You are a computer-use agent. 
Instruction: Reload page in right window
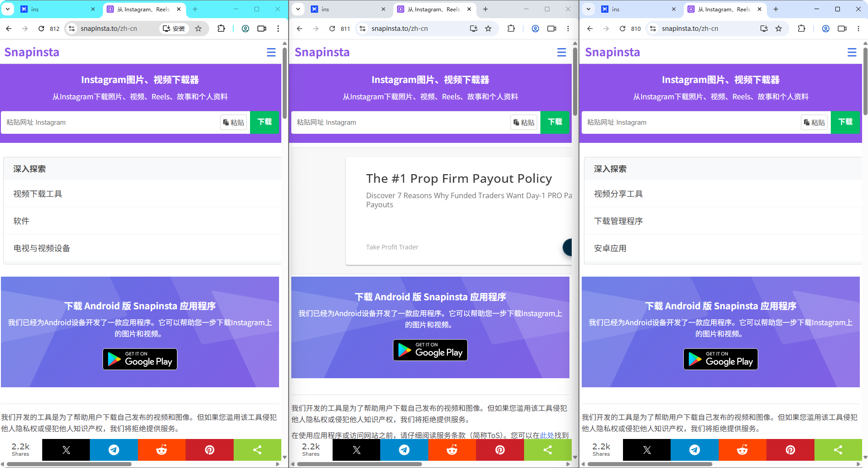(623, 29)
